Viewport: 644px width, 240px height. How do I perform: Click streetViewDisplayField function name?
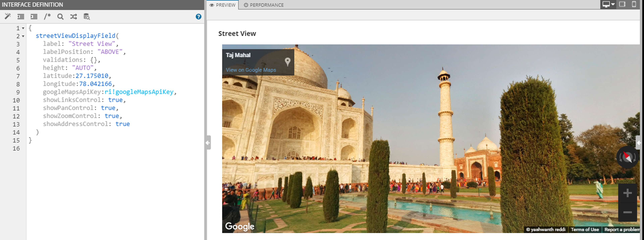pos(75,36)
